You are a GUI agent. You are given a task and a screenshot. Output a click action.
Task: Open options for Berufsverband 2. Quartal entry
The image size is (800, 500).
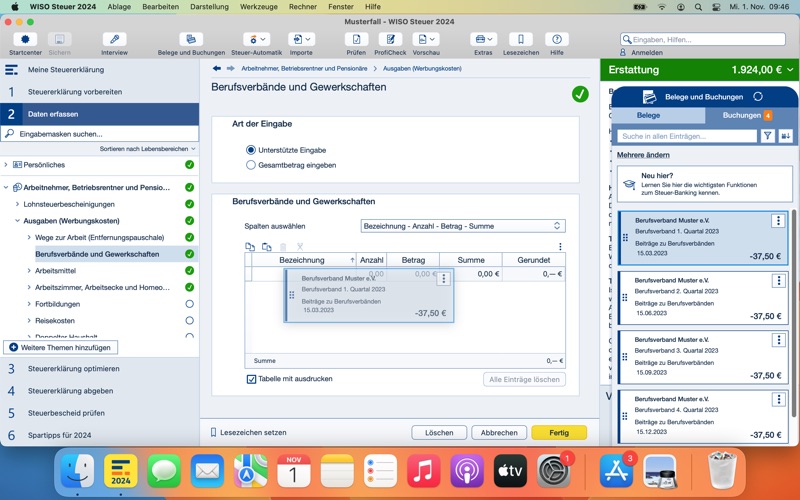779,281
